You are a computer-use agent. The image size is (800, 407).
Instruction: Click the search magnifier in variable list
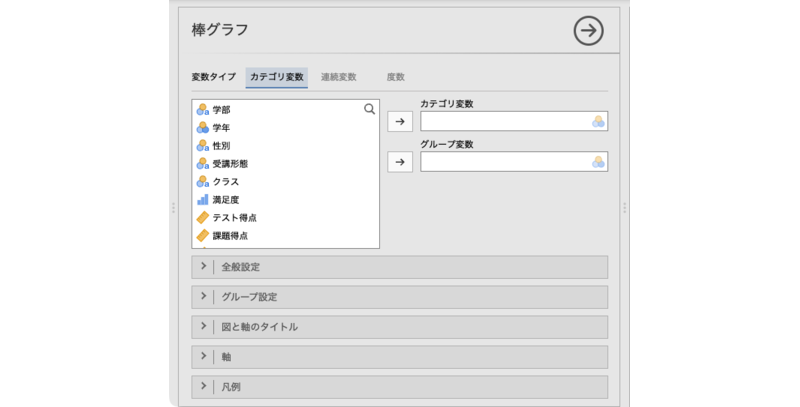pos(369,109)
